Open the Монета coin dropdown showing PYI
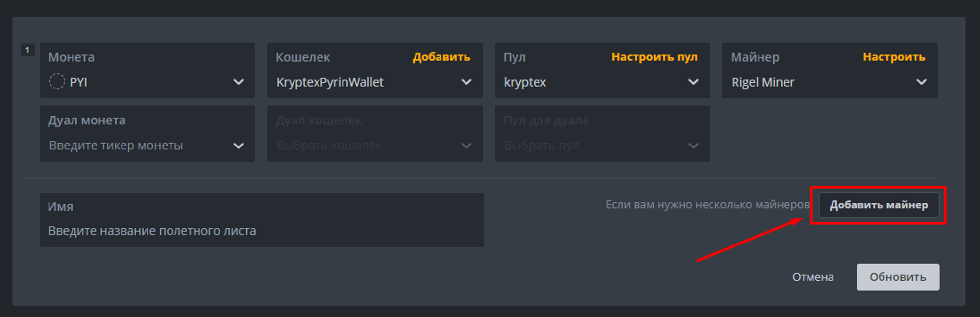This screenshot has height=317, width=980. (x=147, y=70)
